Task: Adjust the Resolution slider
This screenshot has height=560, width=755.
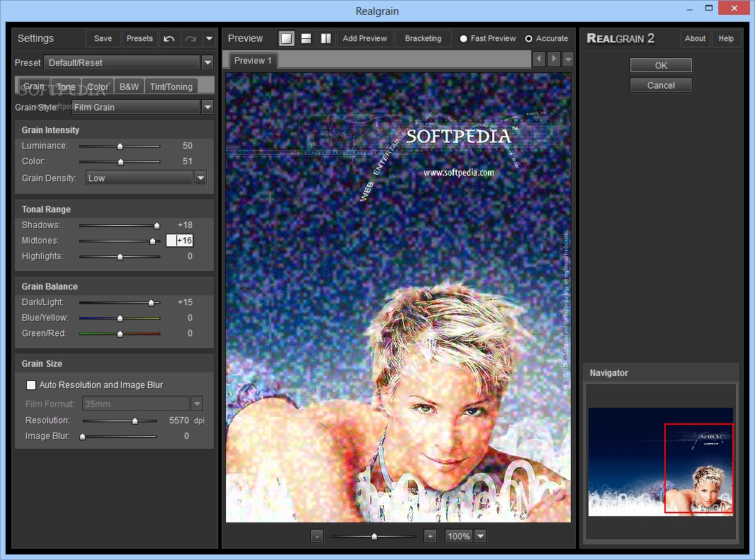Action: 135,421
